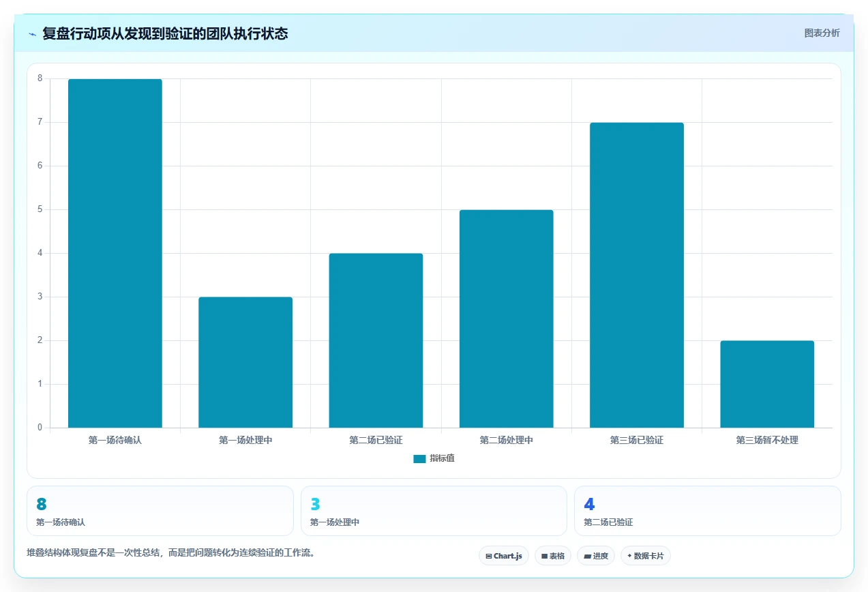Click the 第一场处理中 caption in data card
Viewport: 868px width, 592px height.
335,522
